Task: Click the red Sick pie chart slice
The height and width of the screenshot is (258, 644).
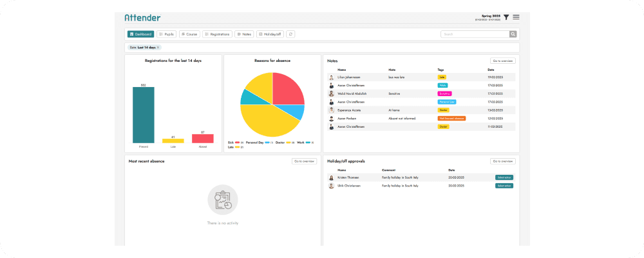Action: pyautogui.click(x=287, y=88)
